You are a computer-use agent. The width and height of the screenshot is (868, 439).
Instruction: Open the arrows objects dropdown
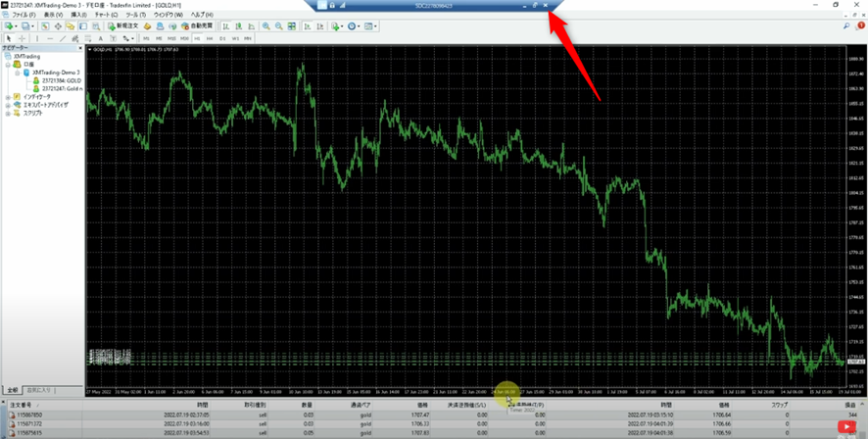128,38
